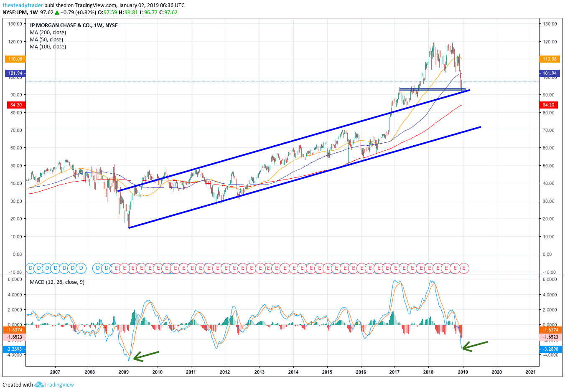Click the 2019 year label on time axis
The width and height of the screenshot is (565, 392).
tap(463, 372)
